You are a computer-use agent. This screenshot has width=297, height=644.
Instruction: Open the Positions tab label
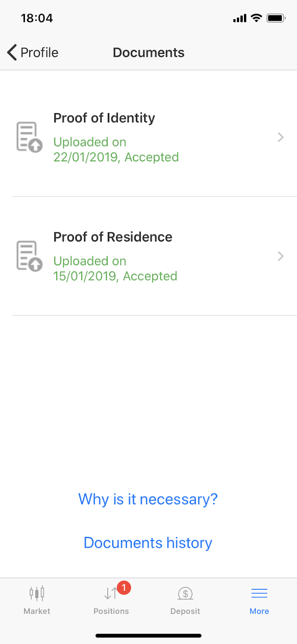pyautogui.click(x=111, y=611)
